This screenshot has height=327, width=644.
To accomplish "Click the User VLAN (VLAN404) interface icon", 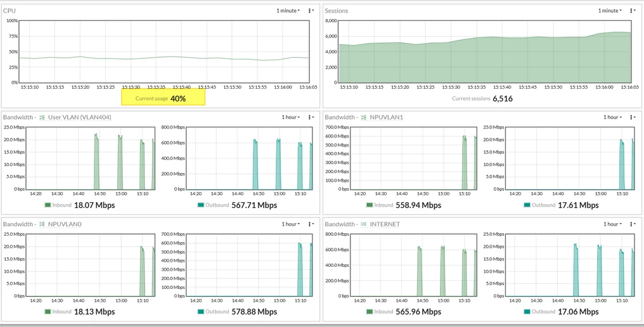I will pos(42,117).
